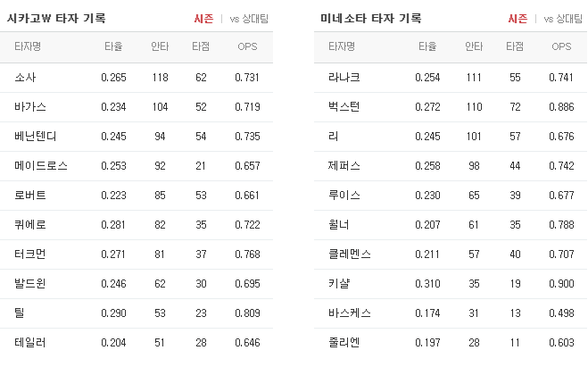Select batter 클레멘스 row
Image resolution: width=588 pixels, height=367 pixels.
[x=451, y=254]
